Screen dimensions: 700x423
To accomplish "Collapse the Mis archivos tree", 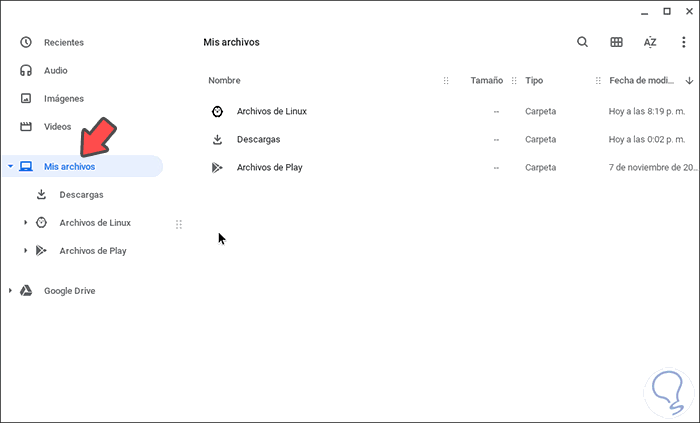I will [10, 167].
